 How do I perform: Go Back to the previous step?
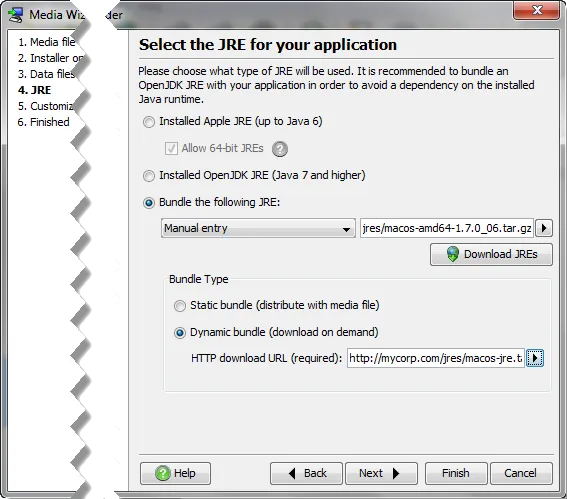point(306,473)
